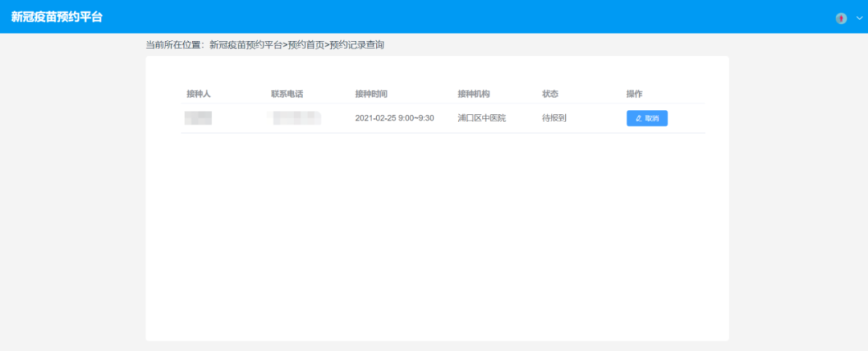Image resolution: width=868 pixels, height=351 pixels.
Task: Click the 预约记录查询 breadcrumb item
Action: coord(357,45)
